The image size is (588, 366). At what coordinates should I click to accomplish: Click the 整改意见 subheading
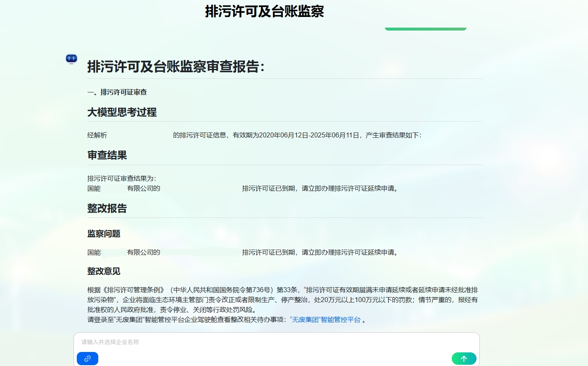[x=104, y=272]
